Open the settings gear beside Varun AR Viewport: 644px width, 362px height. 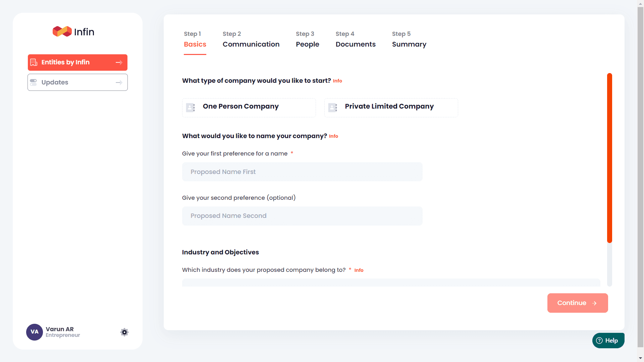coord(124,332)
